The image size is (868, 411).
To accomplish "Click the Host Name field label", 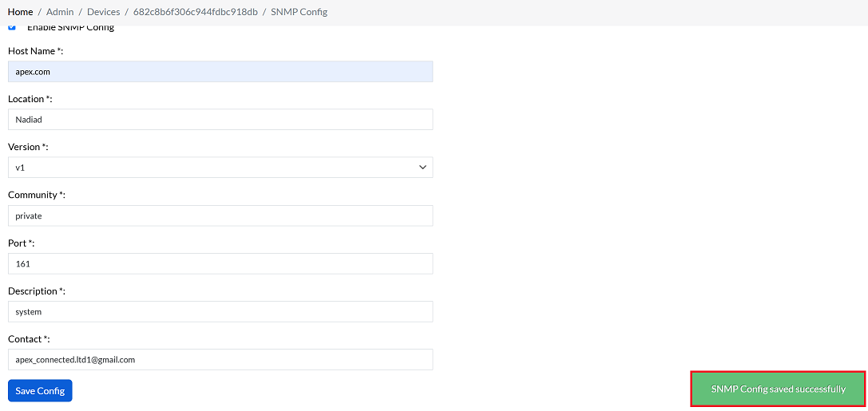I will point(31,51).
